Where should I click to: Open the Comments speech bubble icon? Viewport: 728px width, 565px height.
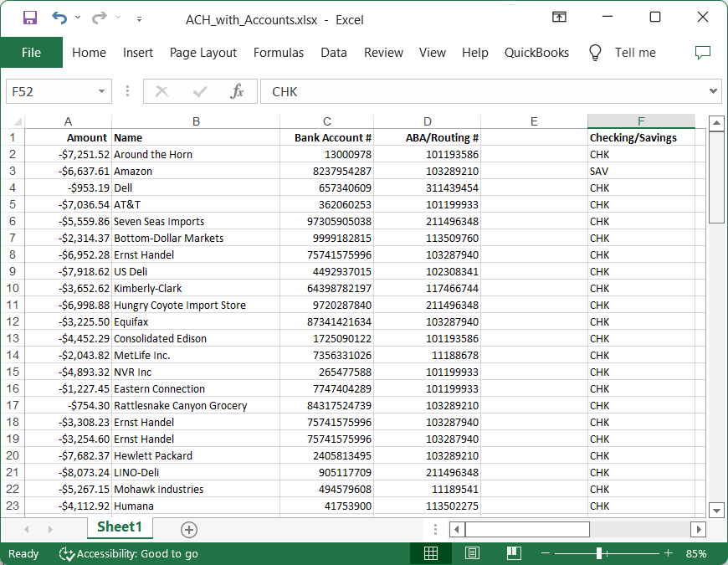pos(703,53)
